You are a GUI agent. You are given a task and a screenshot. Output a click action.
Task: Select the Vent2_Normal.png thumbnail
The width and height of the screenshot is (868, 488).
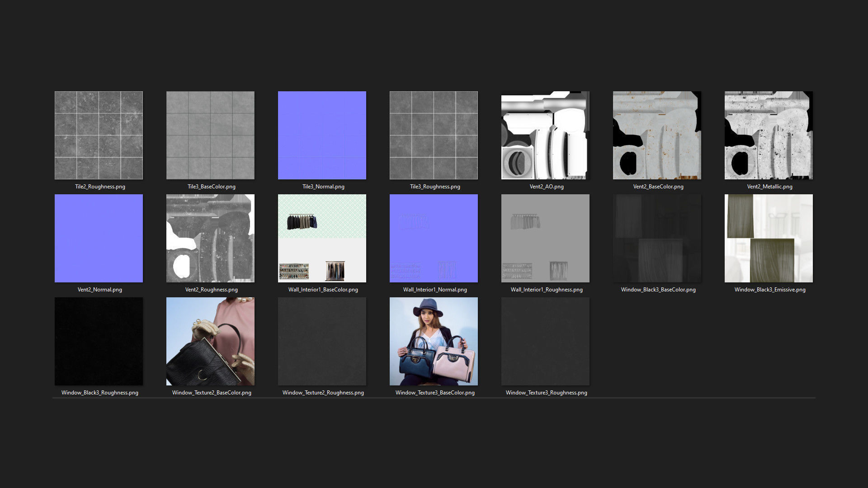pos(99,238)
